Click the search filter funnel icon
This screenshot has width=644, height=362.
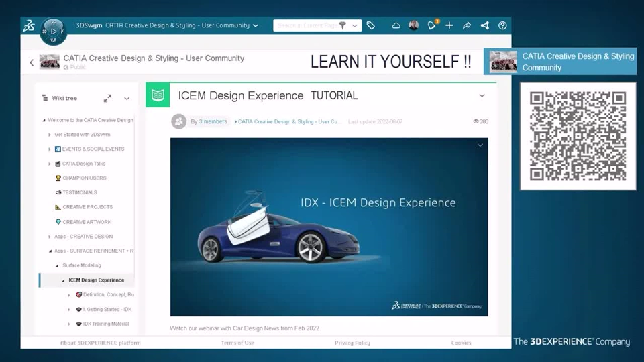[x=343, y=25]
